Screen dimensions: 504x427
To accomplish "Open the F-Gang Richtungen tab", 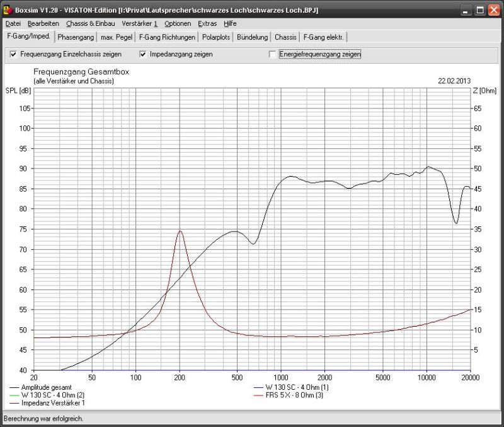I will 167,37.
